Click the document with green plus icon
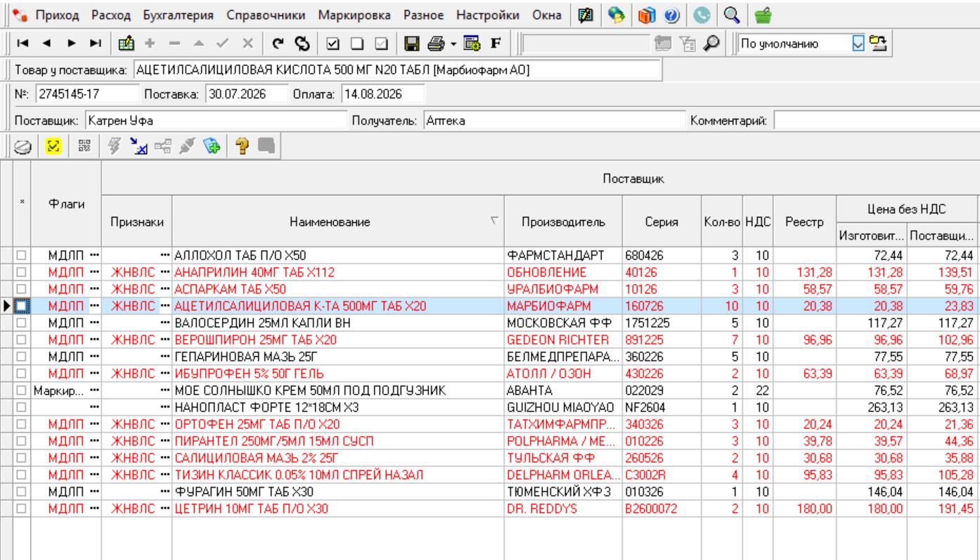Screen dimensions: 980x560 212,146
